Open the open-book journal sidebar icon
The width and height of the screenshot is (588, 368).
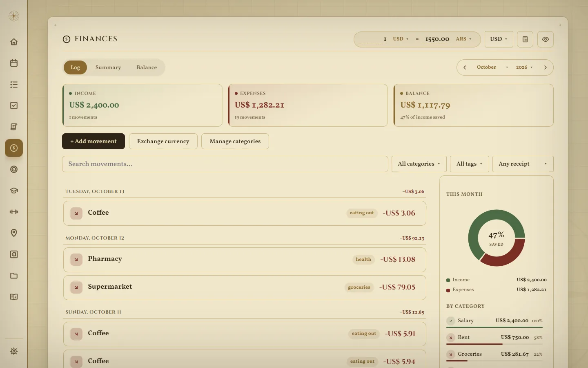pos(14,297)
